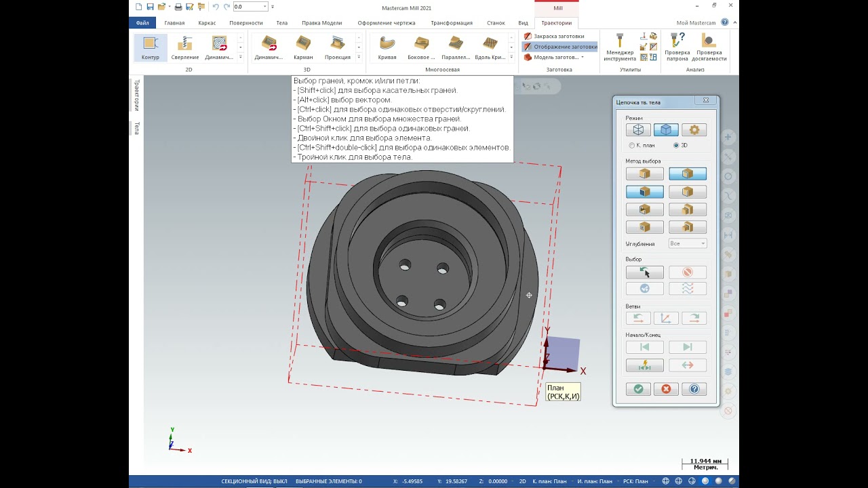Cancel the chain dialog with red X
The width and height of the screenshot is (868, 488).
tap(666, 389)
